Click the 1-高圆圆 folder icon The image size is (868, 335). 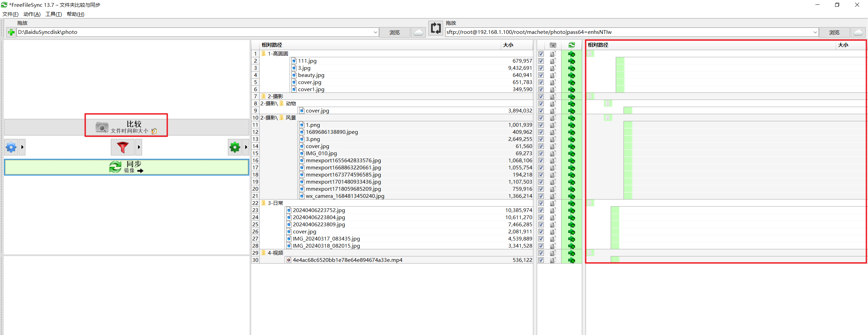click(263, 54)
